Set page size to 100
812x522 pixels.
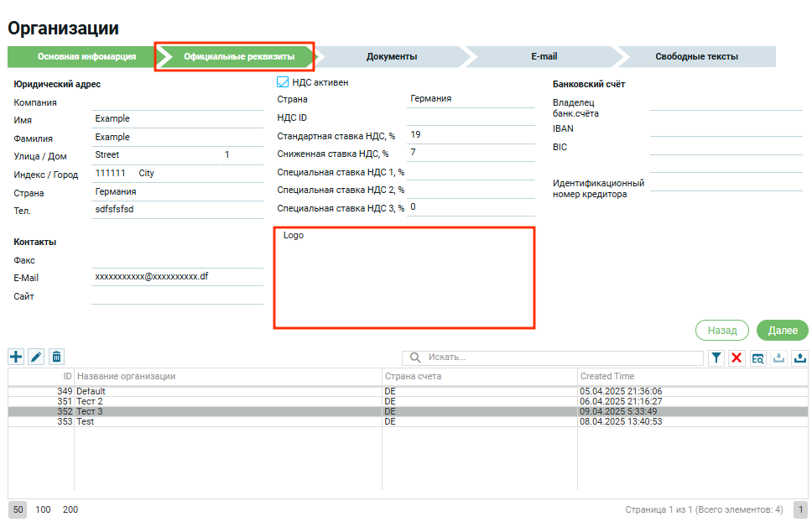point(43,509)
